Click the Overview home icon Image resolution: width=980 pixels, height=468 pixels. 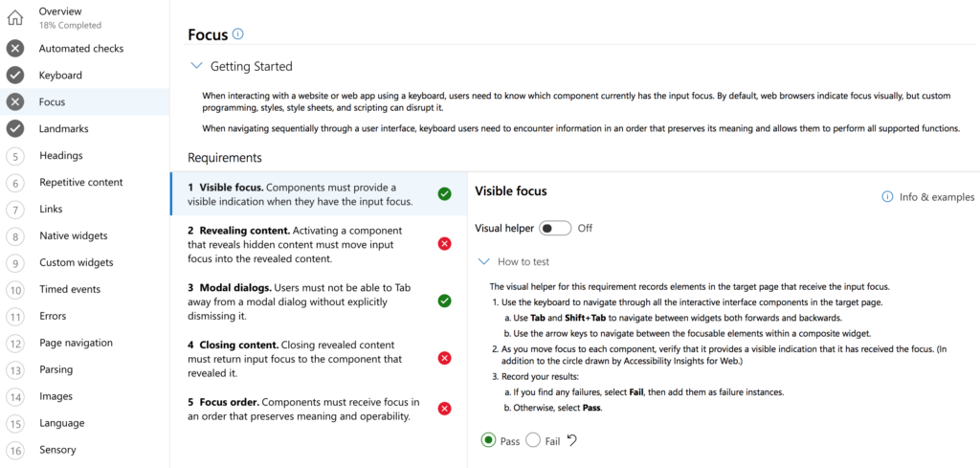click(15, 17)
